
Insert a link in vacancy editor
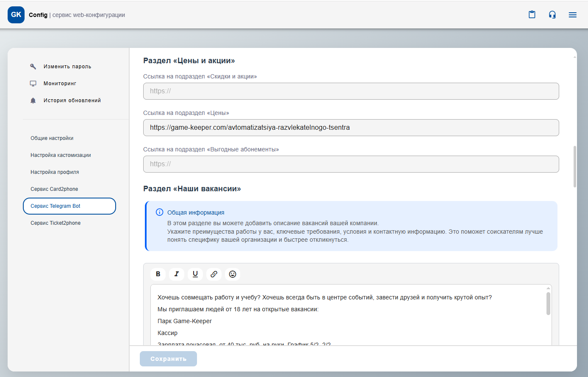tap(214, 274)
